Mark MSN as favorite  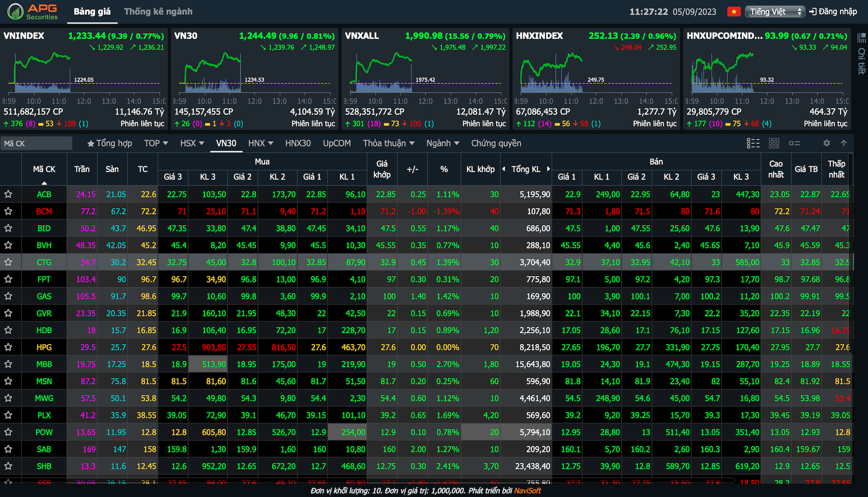click(x=8, y=381)
